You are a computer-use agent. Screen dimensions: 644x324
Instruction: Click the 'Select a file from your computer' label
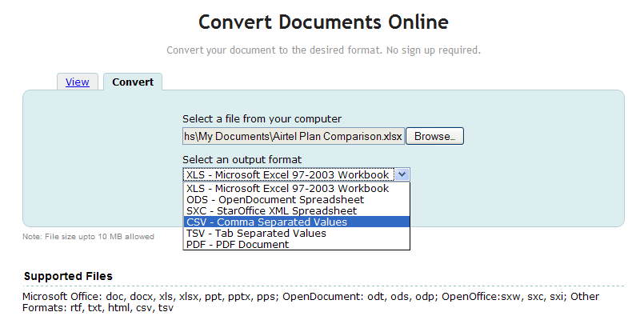coord(262,119)
